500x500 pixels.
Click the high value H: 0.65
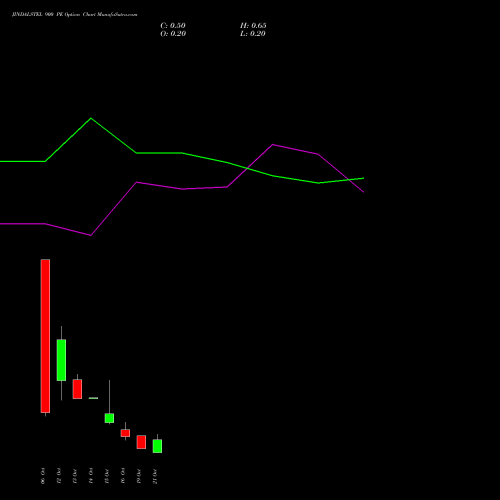[x=253, y=26]
